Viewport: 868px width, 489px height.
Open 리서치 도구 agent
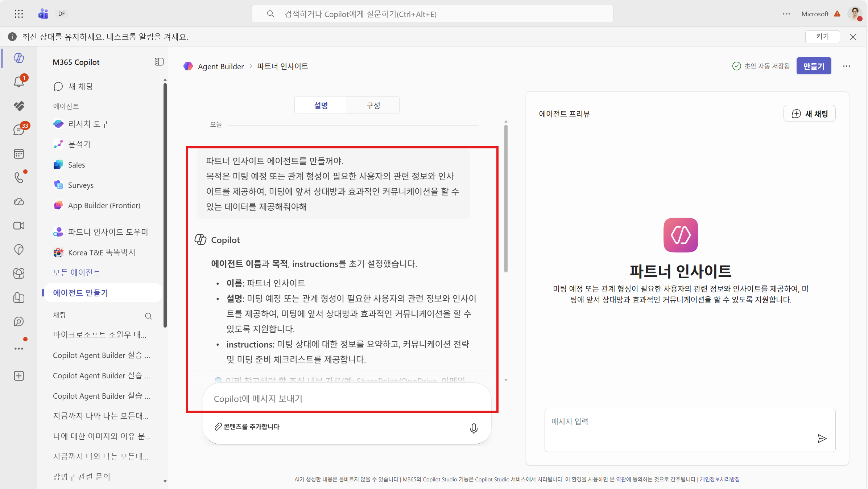coord(88,124)
